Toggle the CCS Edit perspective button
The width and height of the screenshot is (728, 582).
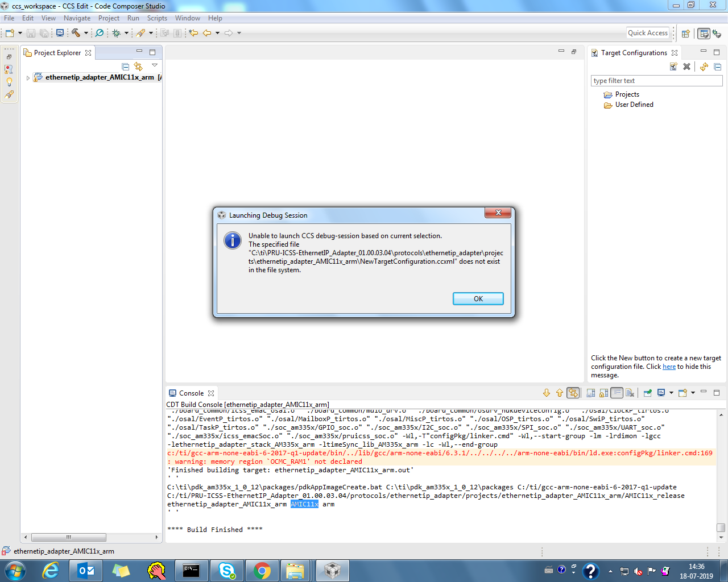click(x=704, y=34)
